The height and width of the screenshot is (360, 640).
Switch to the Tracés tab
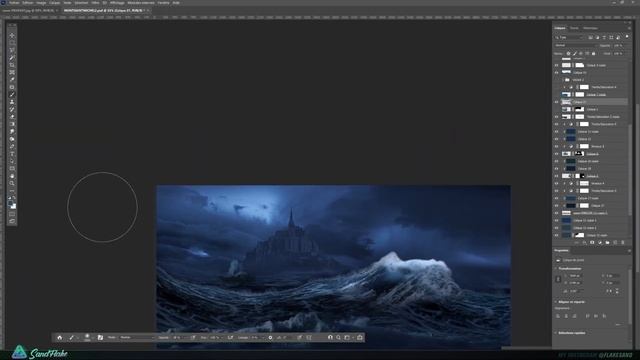click(574, 28)
